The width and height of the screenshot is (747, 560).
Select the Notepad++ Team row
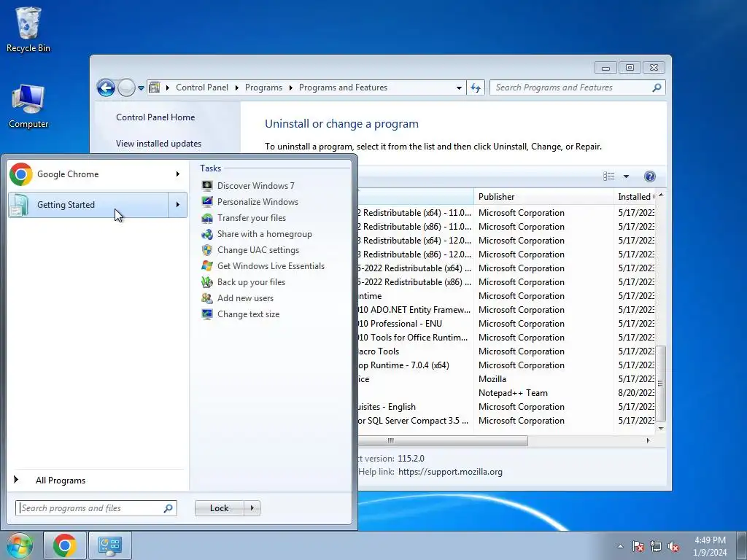click(506, 393)
